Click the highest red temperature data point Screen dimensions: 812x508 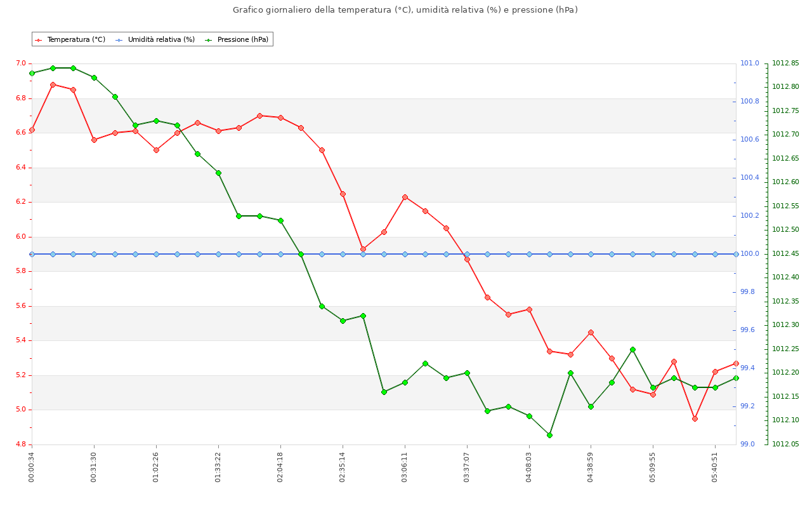click(53, 84)
